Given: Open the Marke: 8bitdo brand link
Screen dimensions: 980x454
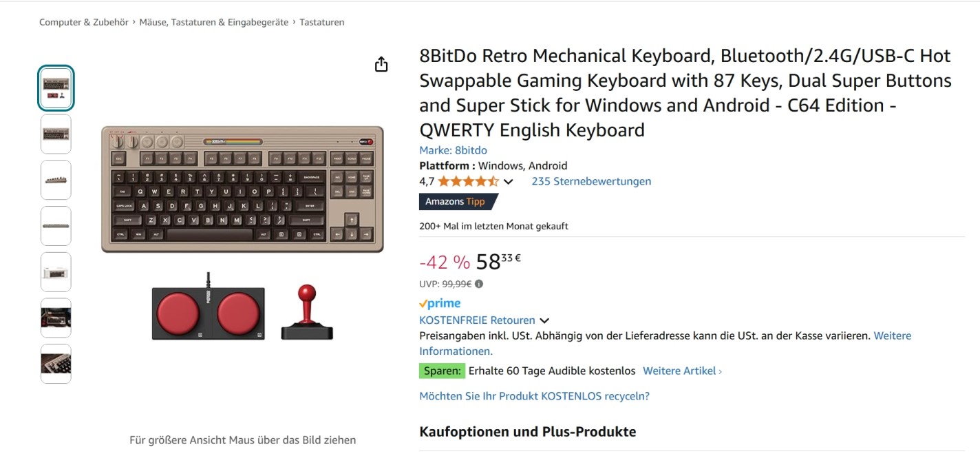Looking at the screenshot, I should coord(453,150).
